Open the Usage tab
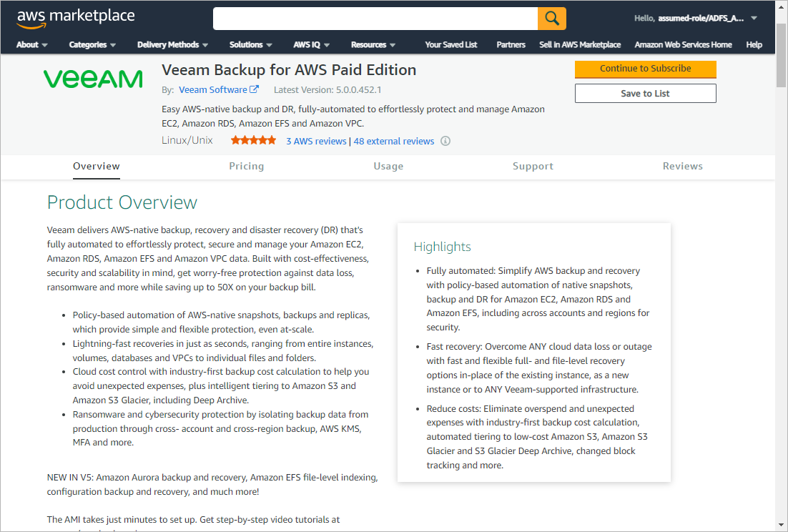 click(x=388, y=166)
